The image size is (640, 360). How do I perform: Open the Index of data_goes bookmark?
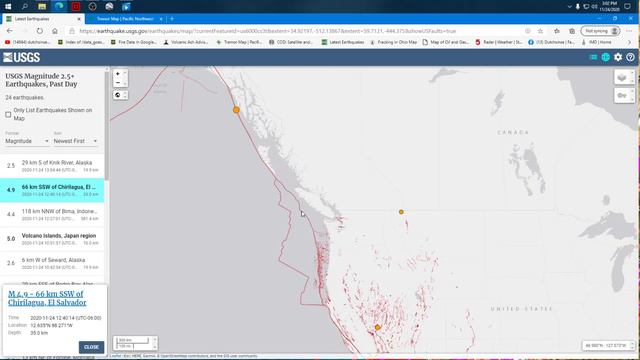click(81, 42)
